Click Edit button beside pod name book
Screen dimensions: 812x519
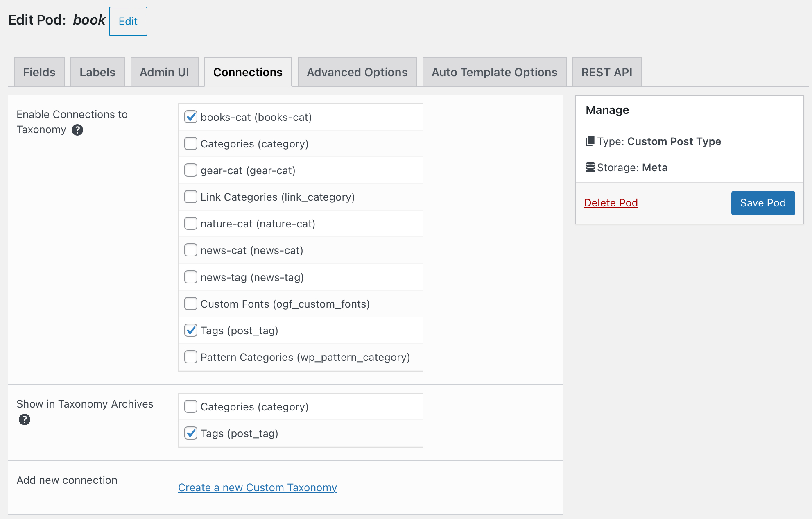click(128, 21)
